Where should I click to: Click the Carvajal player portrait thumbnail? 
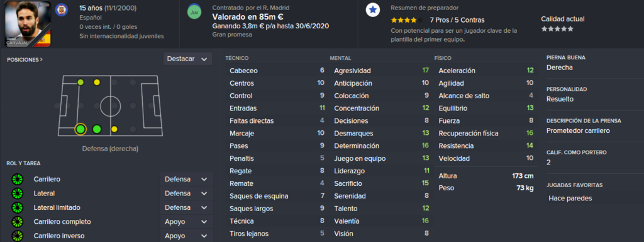[x=28, y=23]
